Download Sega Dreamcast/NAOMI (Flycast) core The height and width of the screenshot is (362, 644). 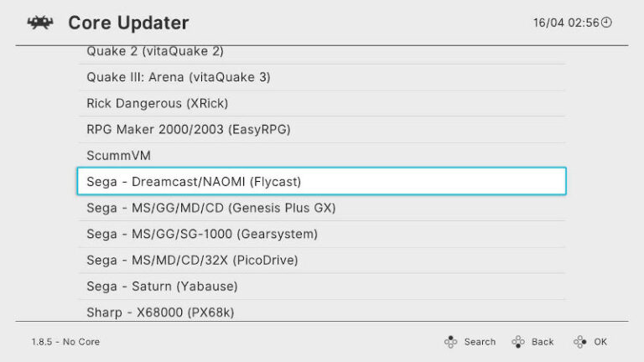(x=194, y=181)
